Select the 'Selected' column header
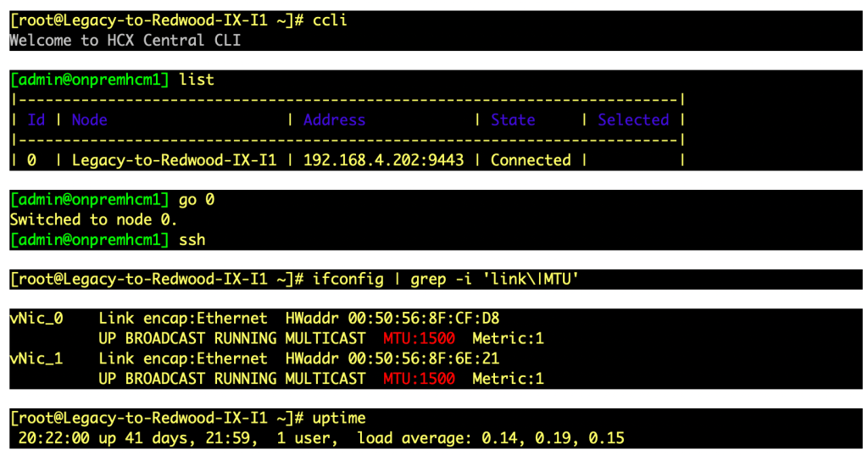The width and height of the screenshot is (868, 455). tap(632, 119)
